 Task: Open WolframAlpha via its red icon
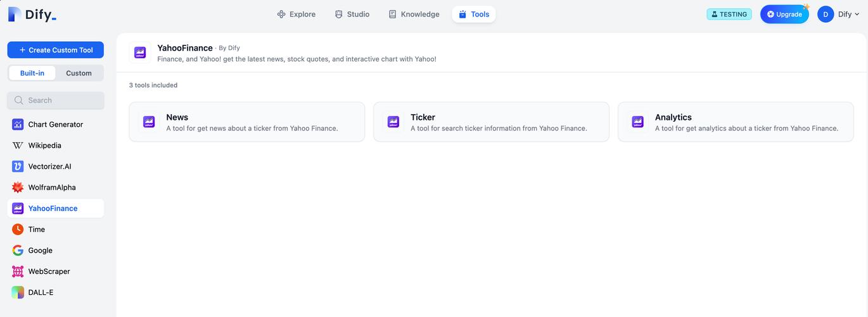tap(18, 187)
